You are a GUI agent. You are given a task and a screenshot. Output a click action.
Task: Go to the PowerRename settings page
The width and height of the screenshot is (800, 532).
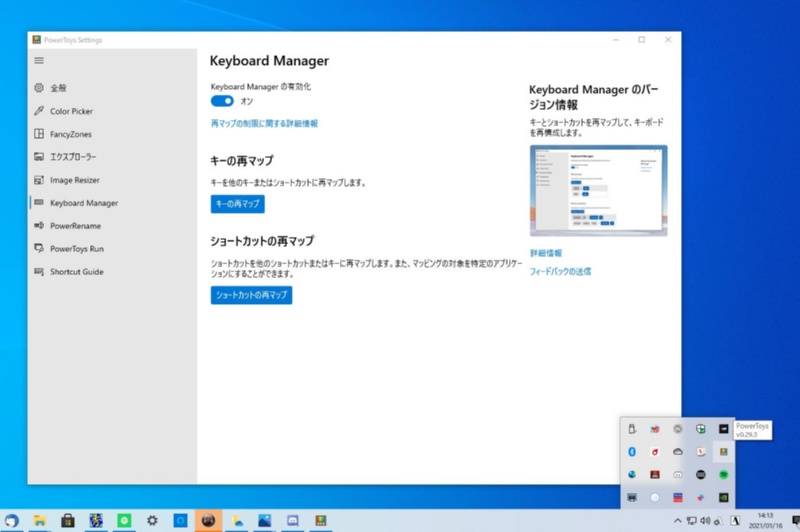pyautogui.click(x=75, y=226)
